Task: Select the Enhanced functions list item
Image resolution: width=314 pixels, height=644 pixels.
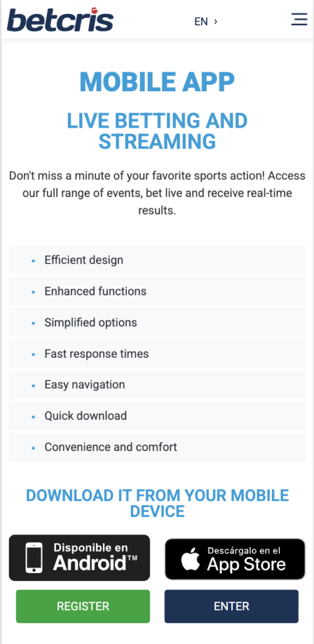Action: click(157, 291)
